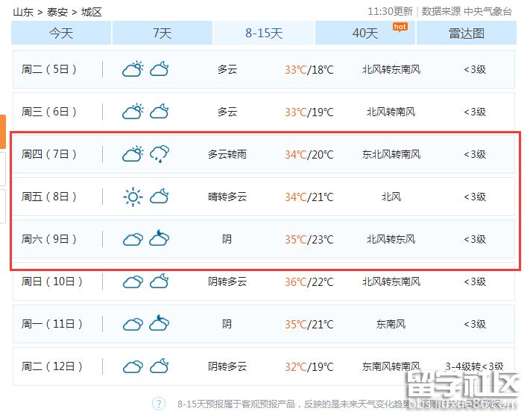Click night cloud-moon icon for 周二 5日
The image size is (530, 420).
click(160, 69)
